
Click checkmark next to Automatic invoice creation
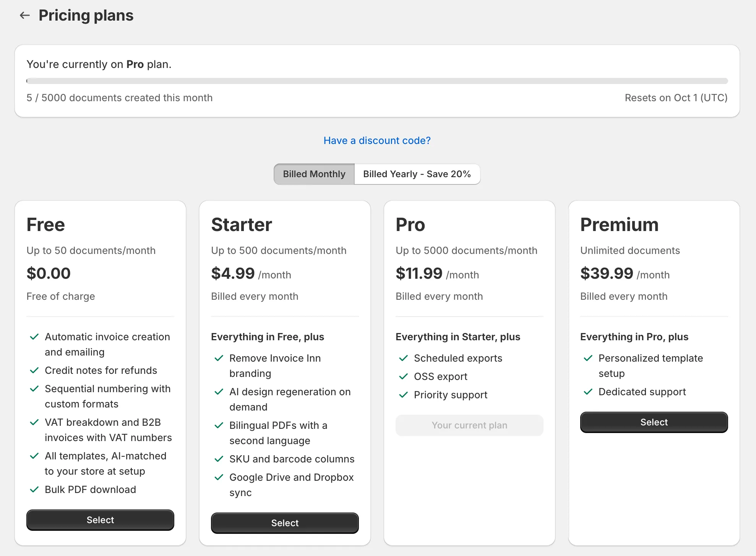click(34, 337)
